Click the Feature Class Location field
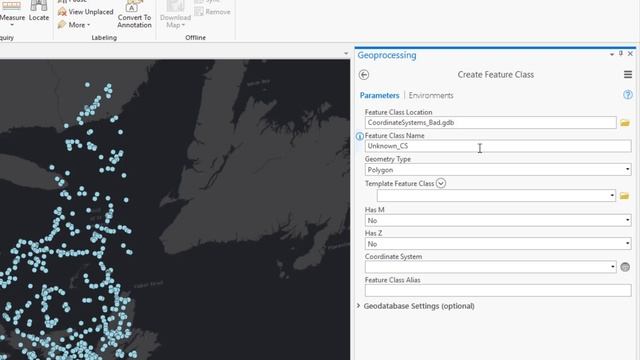 coord(491,122)
